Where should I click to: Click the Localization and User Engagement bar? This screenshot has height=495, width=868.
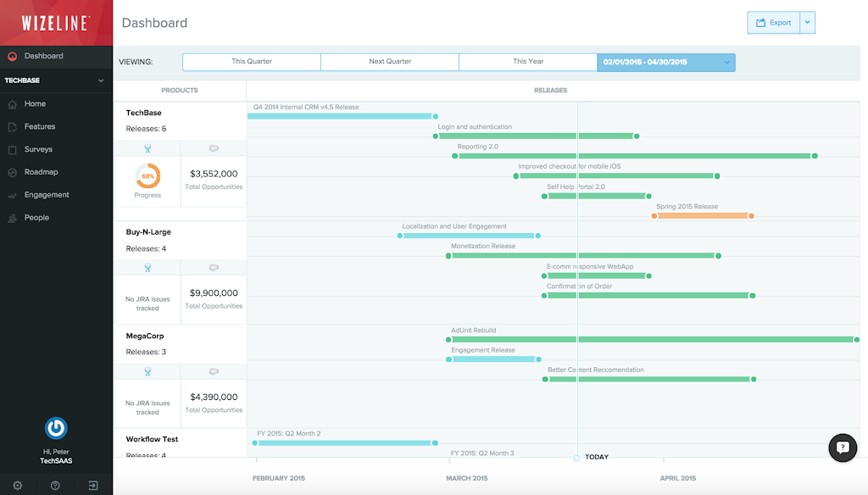pyautogui.click(x=469, y=236)
